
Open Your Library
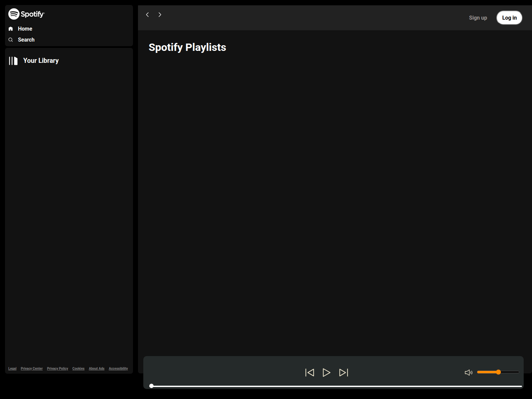pos(41,61)
